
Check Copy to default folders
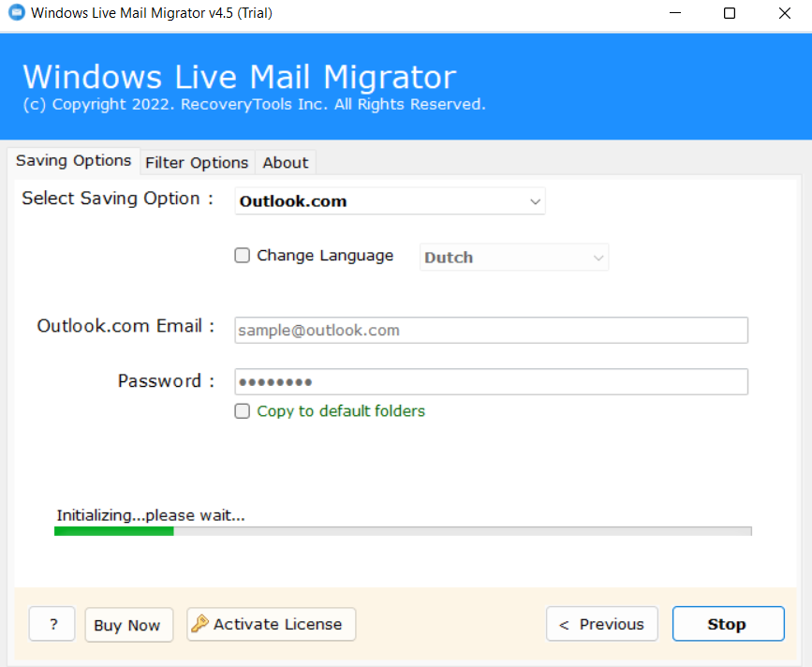242,411
